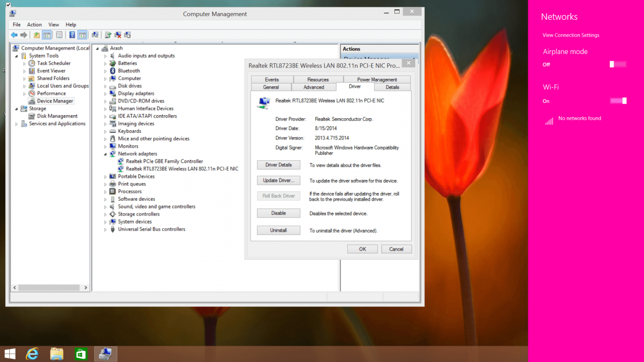Expand the Disk drives node
The image size is (644, 362).
(x=105, y=86)
